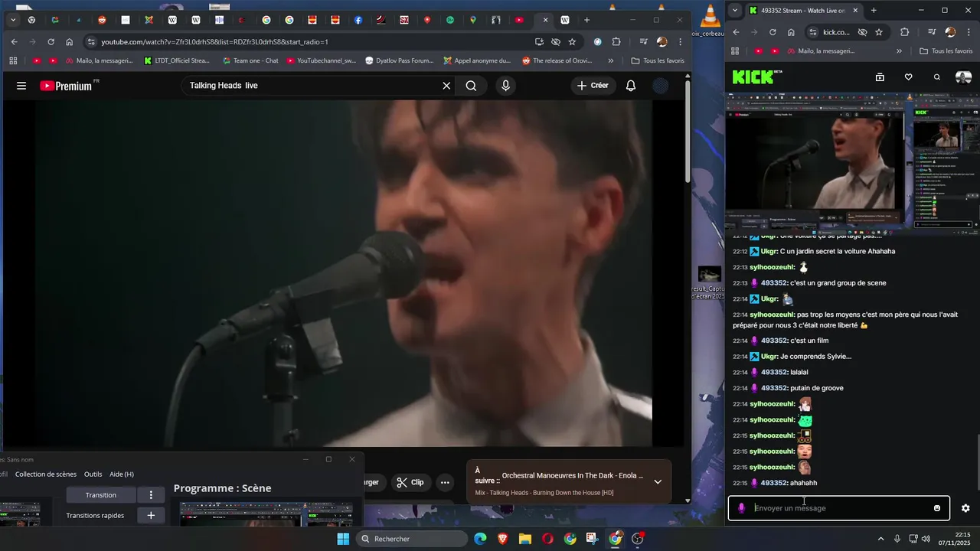980x551 pixels.
Task: Expand the À suivre up-next panel chevron
Action: click(x=658, y=481)
